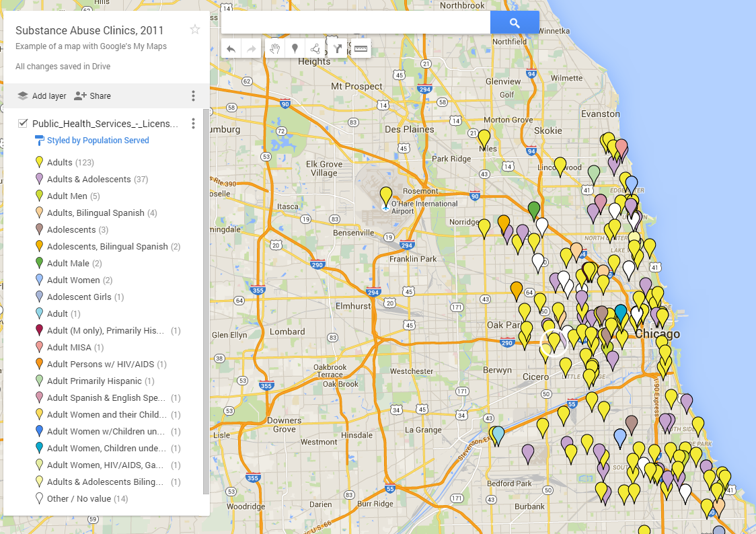
Task: Click the Downers Grove city label
Action: [x=285, y=424]
